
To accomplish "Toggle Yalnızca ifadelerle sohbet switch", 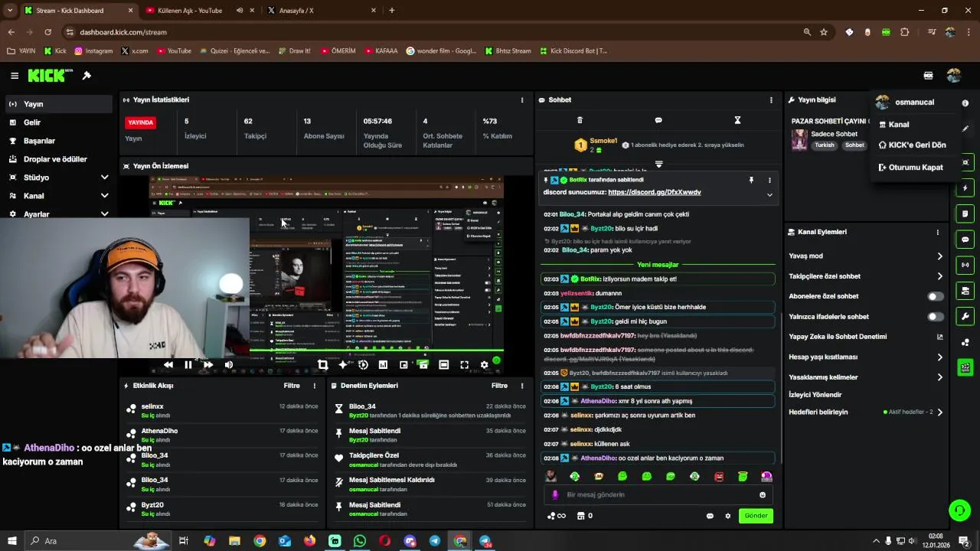I will tap(936, 316).
